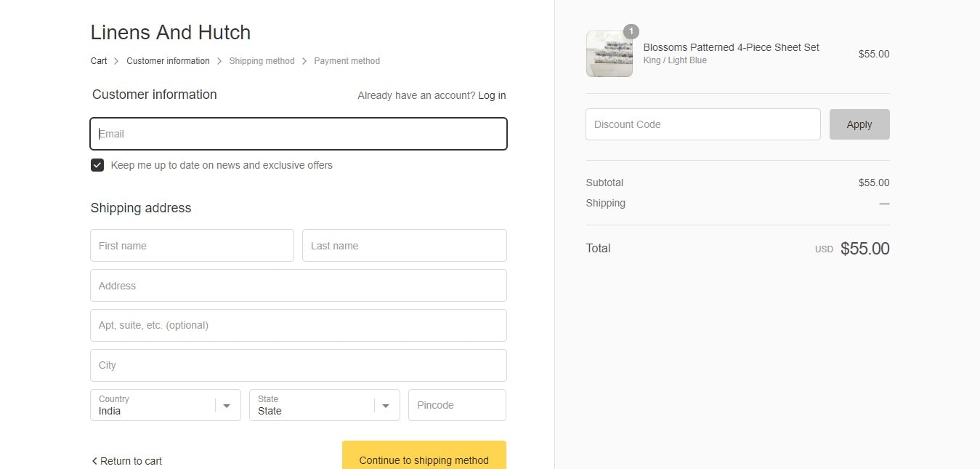Click the City field

[x=299, y=365]
